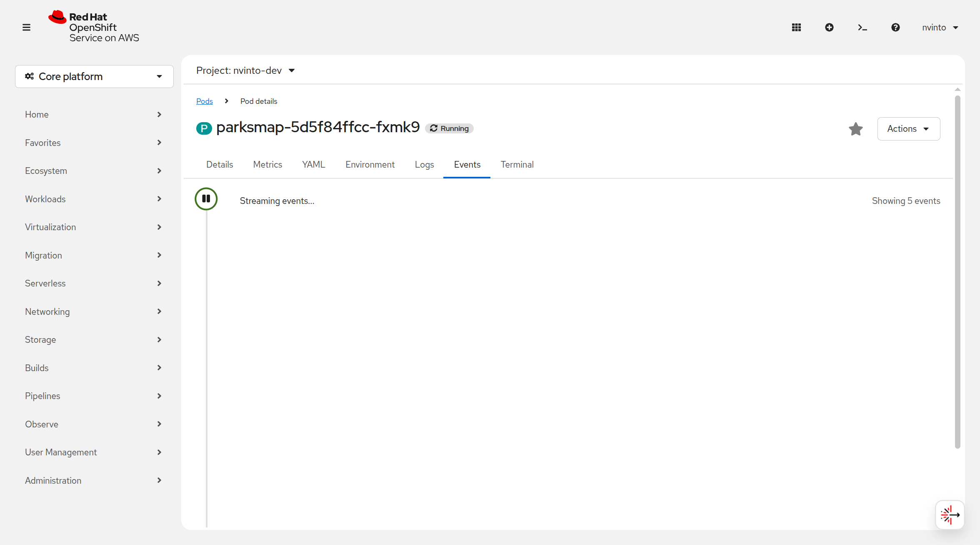Open the Lightspeed assistant floating button

point(950,515)
